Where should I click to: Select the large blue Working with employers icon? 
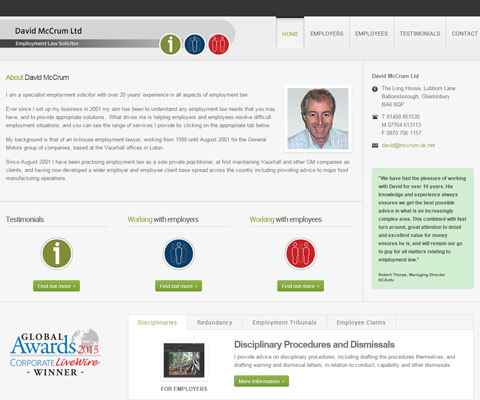pos(179,253)
